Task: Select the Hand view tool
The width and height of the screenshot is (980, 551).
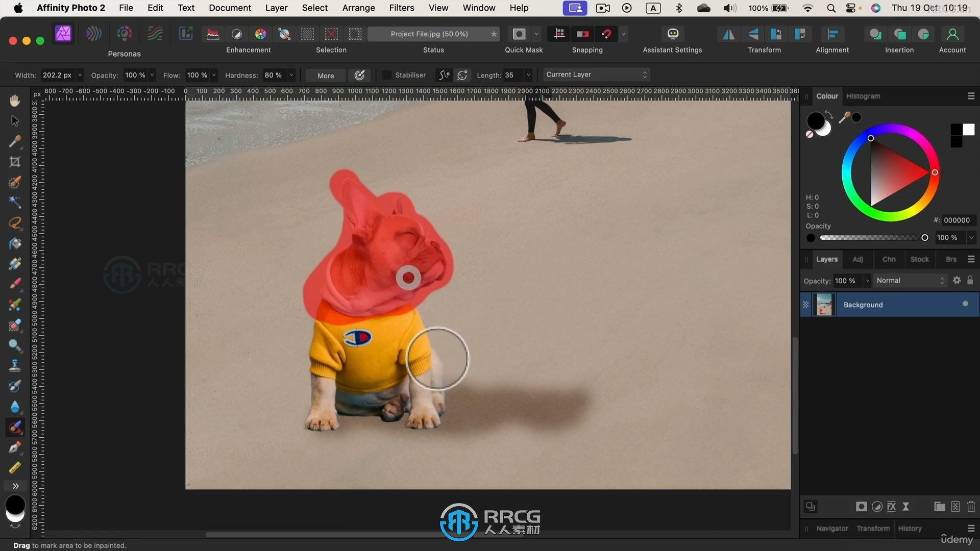Action: (15, 101)
